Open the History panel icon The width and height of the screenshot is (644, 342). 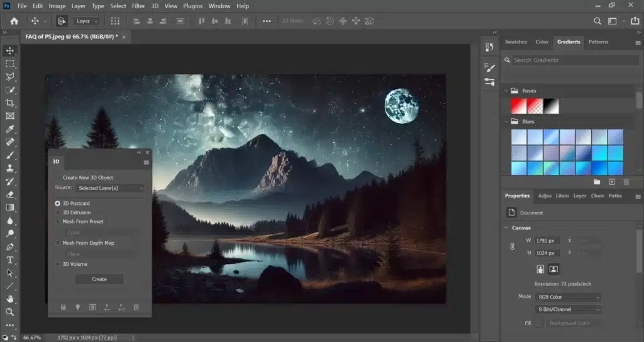pos(489,47)
